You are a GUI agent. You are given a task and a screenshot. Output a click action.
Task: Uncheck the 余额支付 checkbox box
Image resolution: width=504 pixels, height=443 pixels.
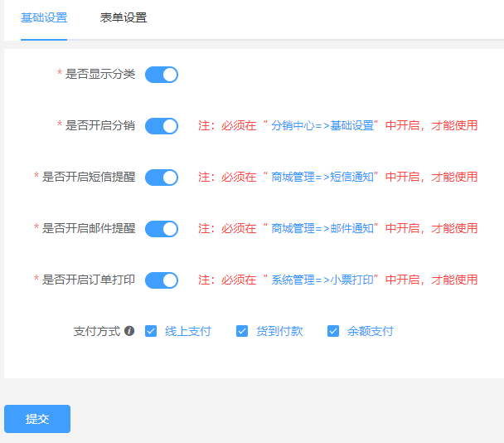pyautogui.click(x=333, y=332)
